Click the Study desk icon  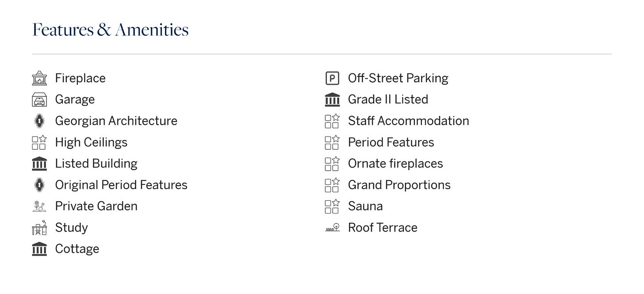pos(39,228)
